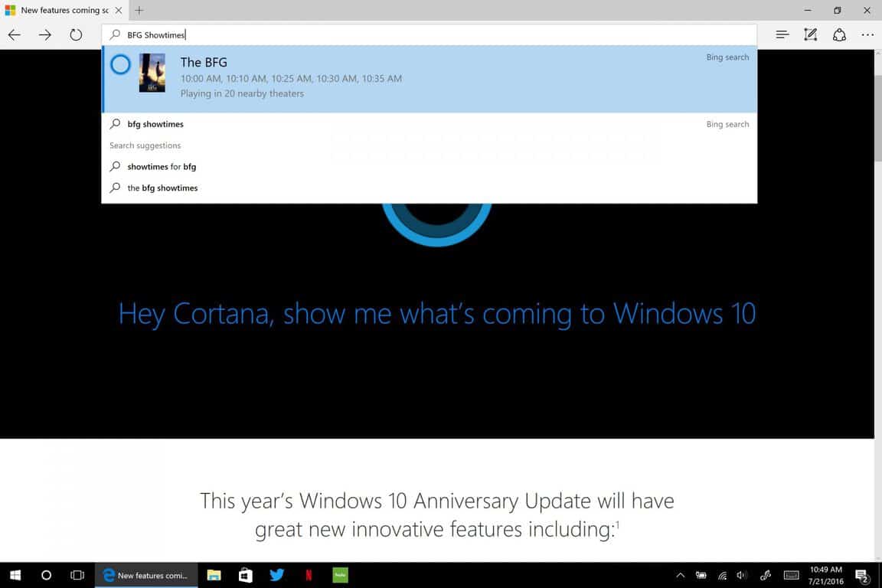
Task: Open the Edge Hub panel icon
Action: click(782, 35)
